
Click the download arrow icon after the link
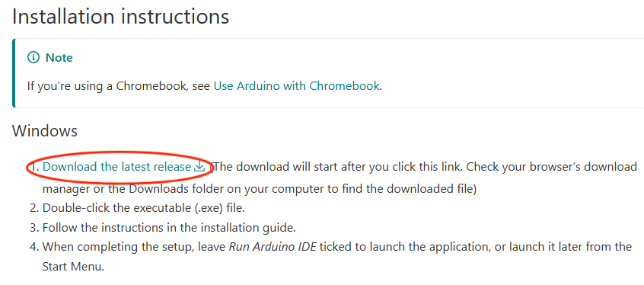click(x=199, y=167)
